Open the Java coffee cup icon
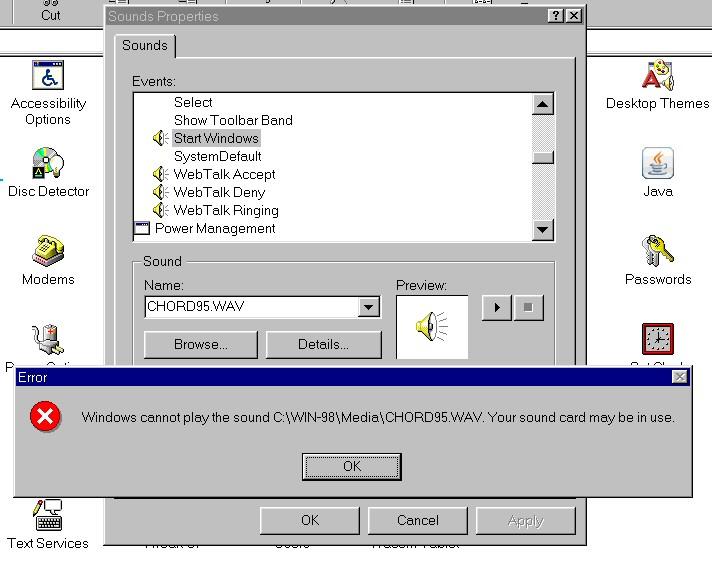Viewport: 712px width, 564px height. [658, 163]
